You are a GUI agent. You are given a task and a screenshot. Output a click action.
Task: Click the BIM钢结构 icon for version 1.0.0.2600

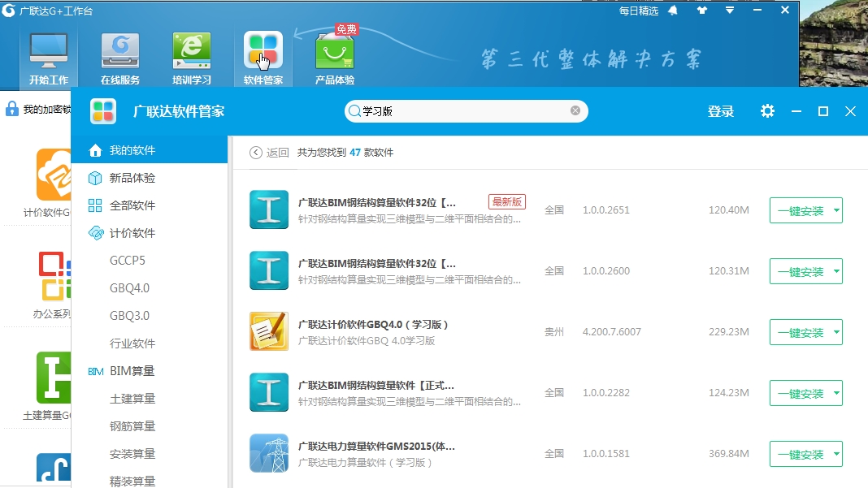click(269, 270)
